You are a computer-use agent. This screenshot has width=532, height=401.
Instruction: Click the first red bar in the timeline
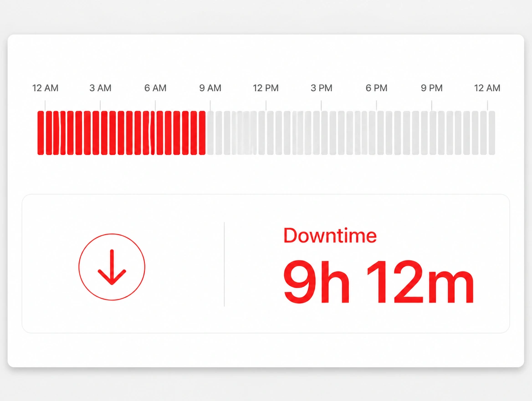coord(41,133)
